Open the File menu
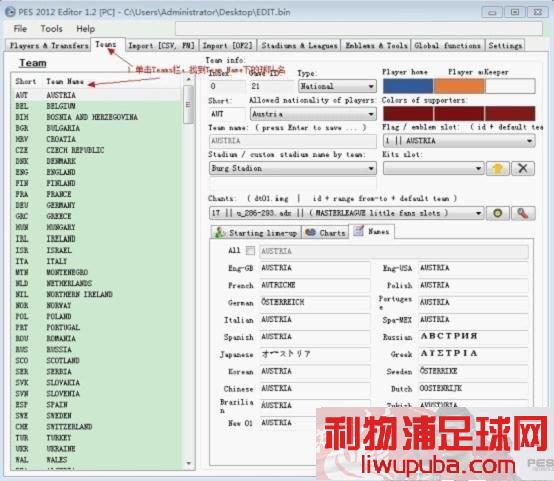This screenshot has width=554, height=481. [20, 29]
